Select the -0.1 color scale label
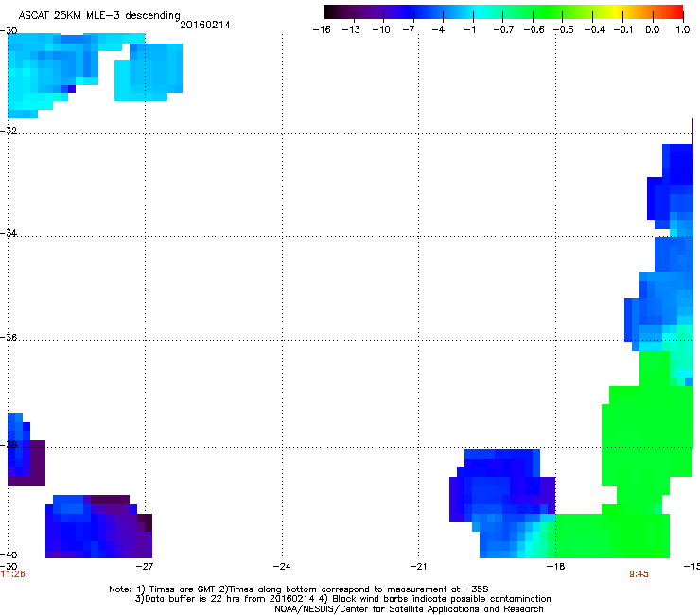700x615 pixels. tap(623, 30)
